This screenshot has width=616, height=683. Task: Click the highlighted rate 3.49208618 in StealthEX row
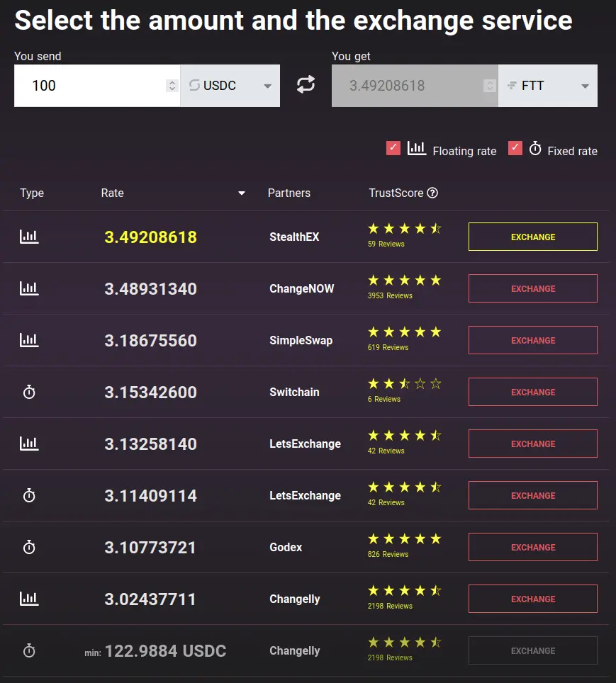(150, 237)
